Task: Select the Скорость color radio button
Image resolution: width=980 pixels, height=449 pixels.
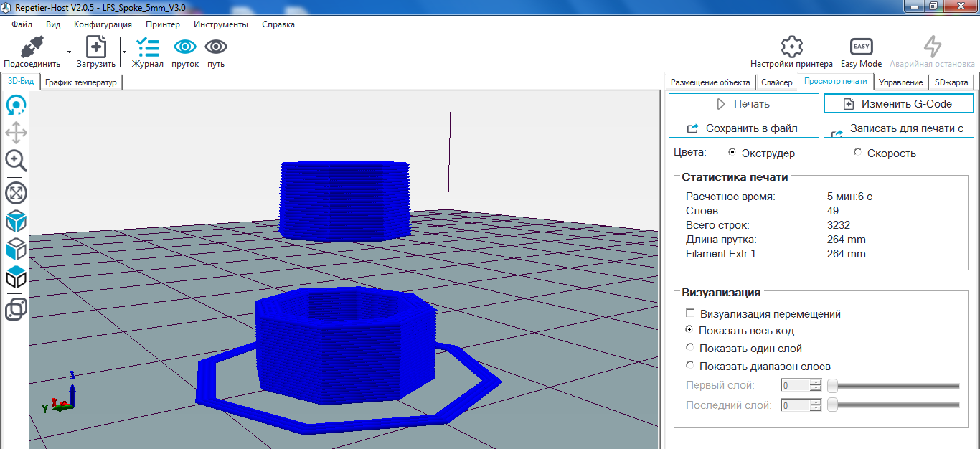Action: [x=858, y=152]
